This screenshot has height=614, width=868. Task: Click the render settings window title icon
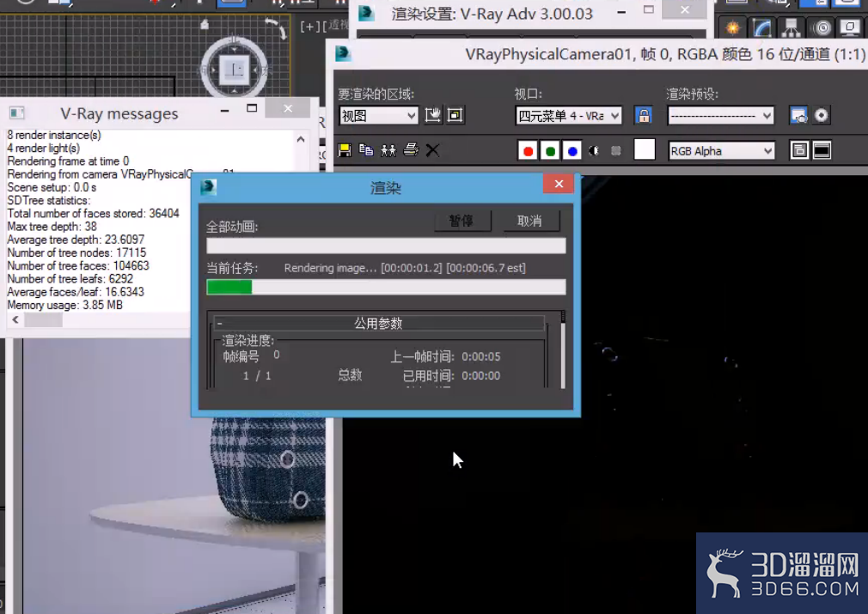[366, 13]
